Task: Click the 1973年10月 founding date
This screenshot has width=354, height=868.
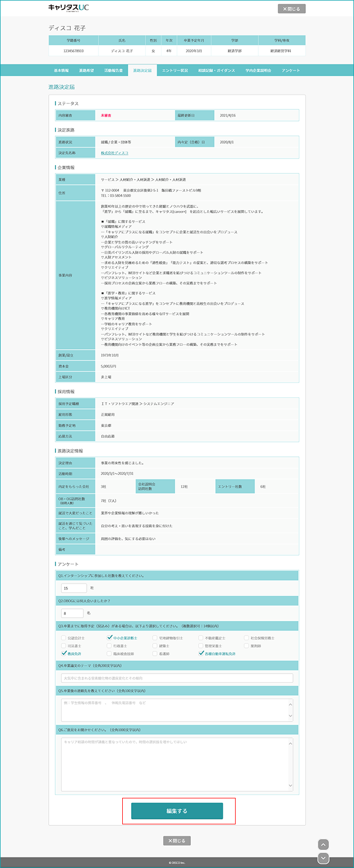Action: click(x=110, y=355)
